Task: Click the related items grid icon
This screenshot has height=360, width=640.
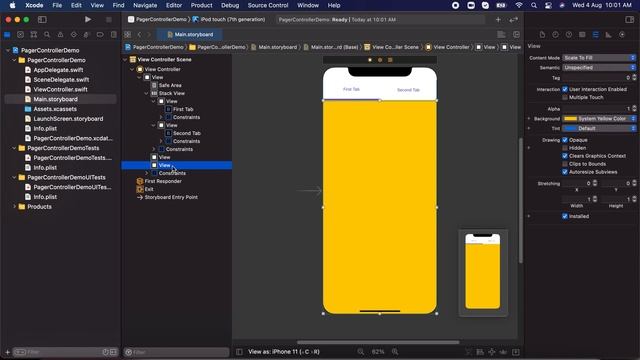Action: (128, 35)
